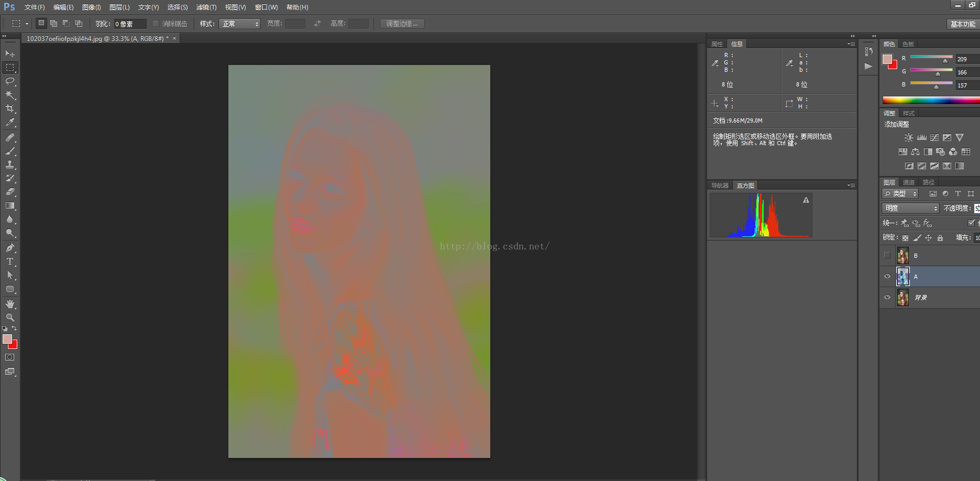This screenshot has height=481, width=980.
Task: Hide layer A using eye icon
Action: pyautogui.click(x=887, y=276)
